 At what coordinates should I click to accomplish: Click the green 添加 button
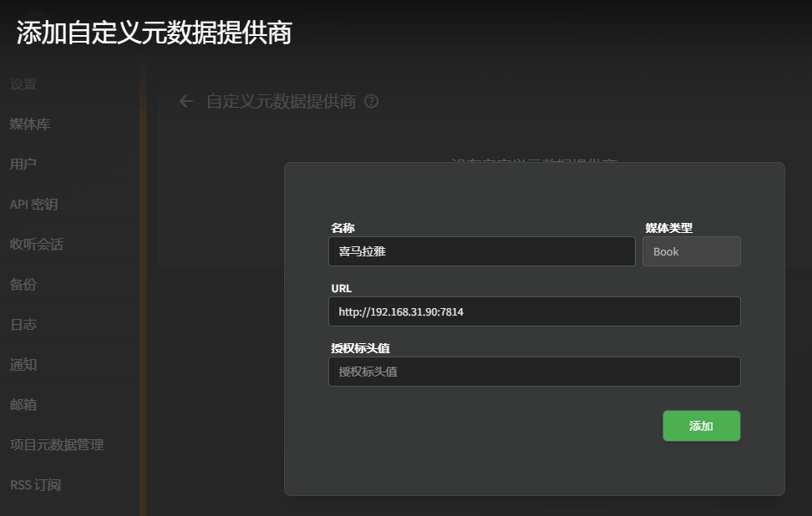pyautogui.click(x=701, y=426)
